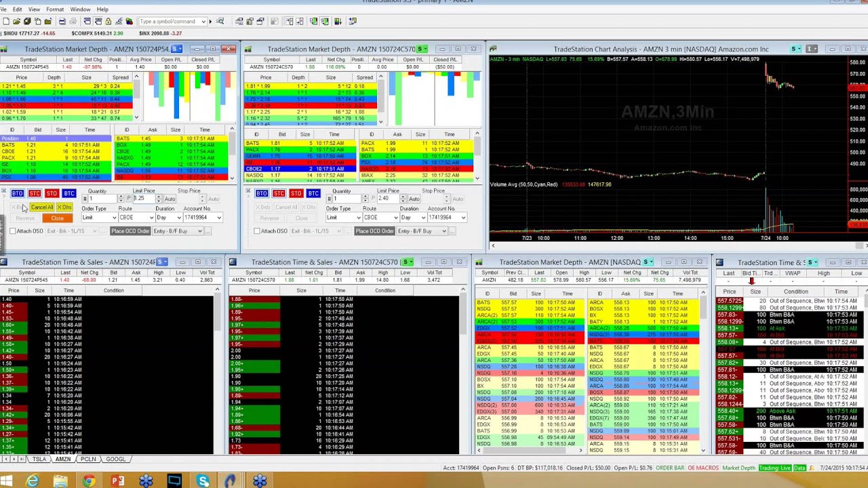Open Skype from the taskbar
The image size is (868, 488).
point(203,481)
